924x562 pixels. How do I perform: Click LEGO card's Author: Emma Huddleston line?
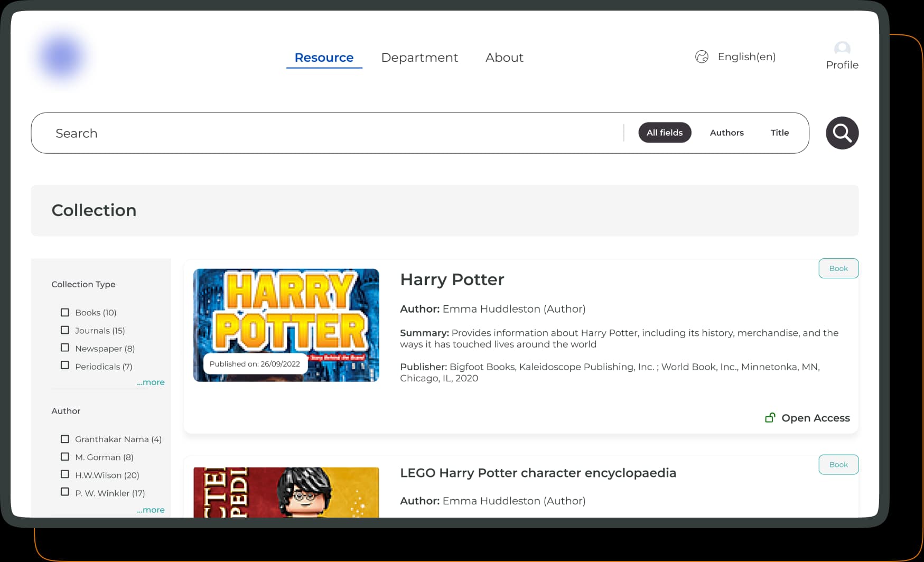point(493,501)
